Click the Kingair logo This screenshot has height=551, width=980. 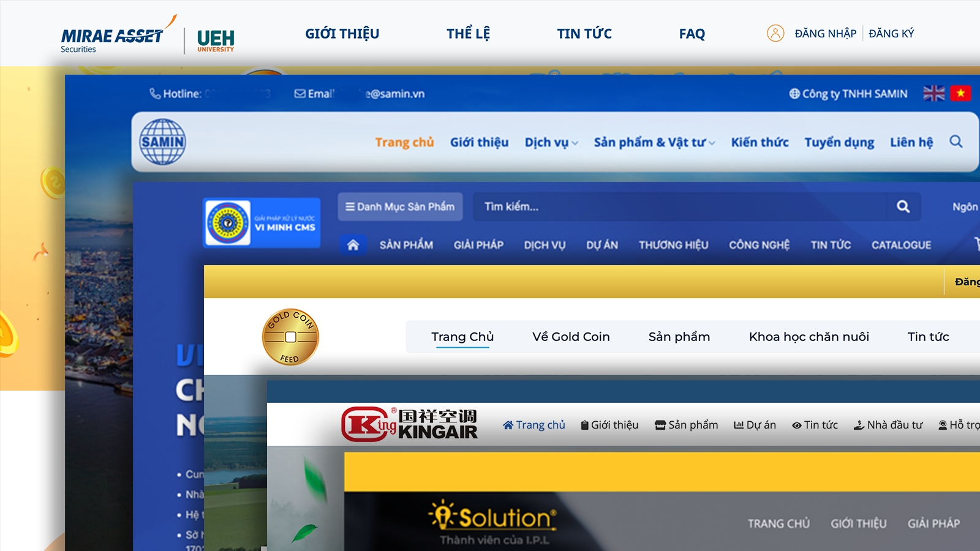point(409,424)
